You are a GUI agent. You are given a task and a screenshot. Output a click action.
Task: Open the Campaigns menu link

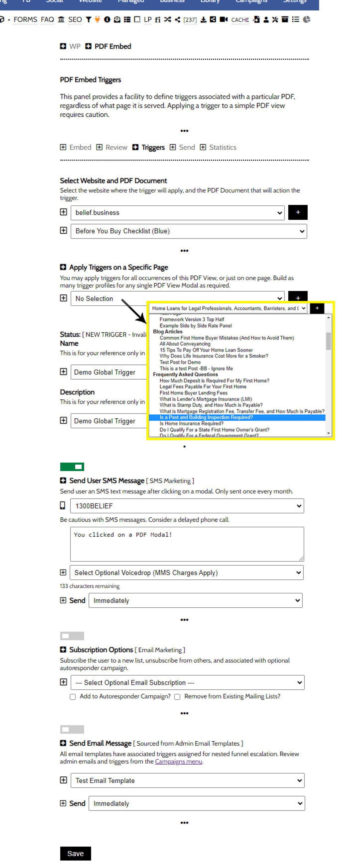178,761
